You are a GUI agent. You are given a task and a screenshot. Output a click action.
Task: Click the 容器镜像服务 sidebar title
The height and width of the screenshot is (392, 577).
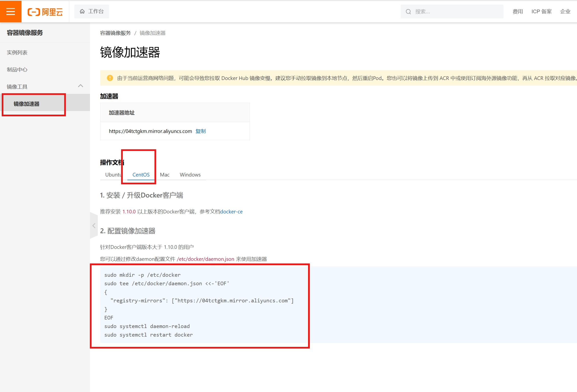25,33
